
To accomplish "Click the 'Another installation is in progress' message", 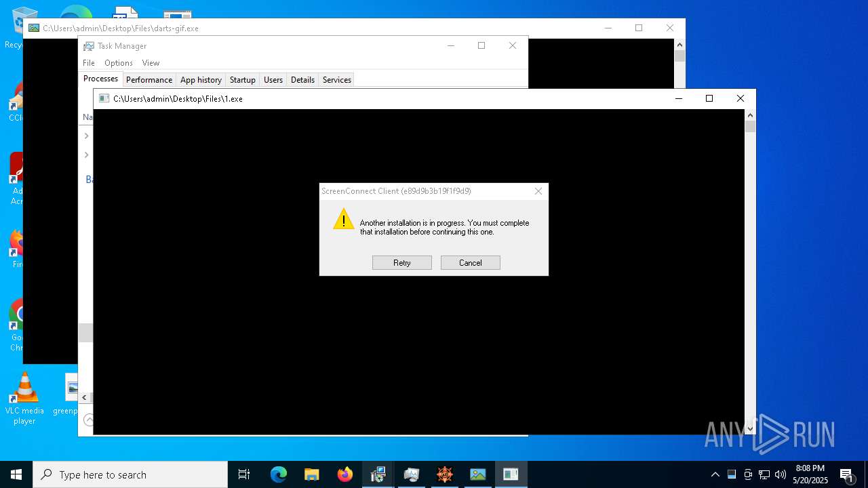I will click(445, 227).
